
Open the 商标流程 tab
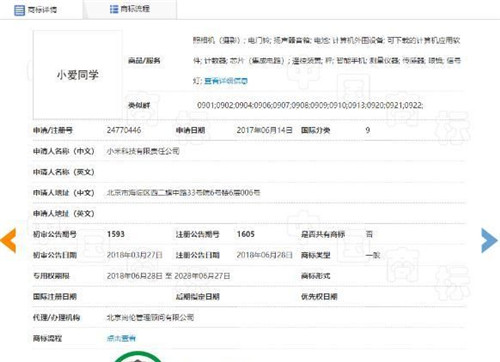click(x=130, y=9)
